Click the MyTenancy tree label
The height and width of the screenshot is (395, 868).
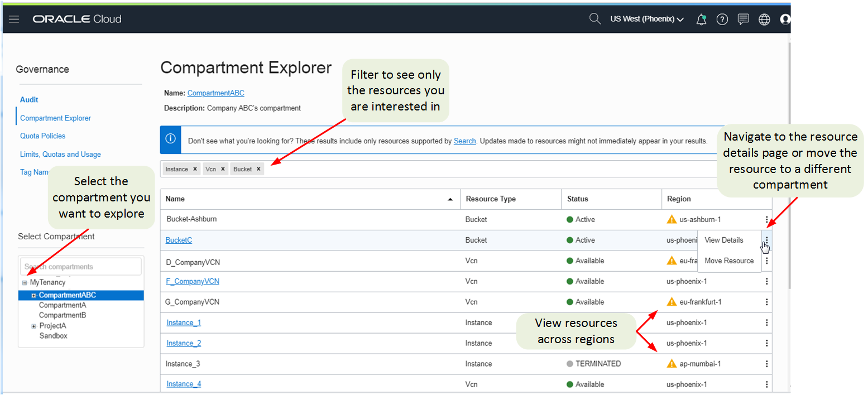47,283
